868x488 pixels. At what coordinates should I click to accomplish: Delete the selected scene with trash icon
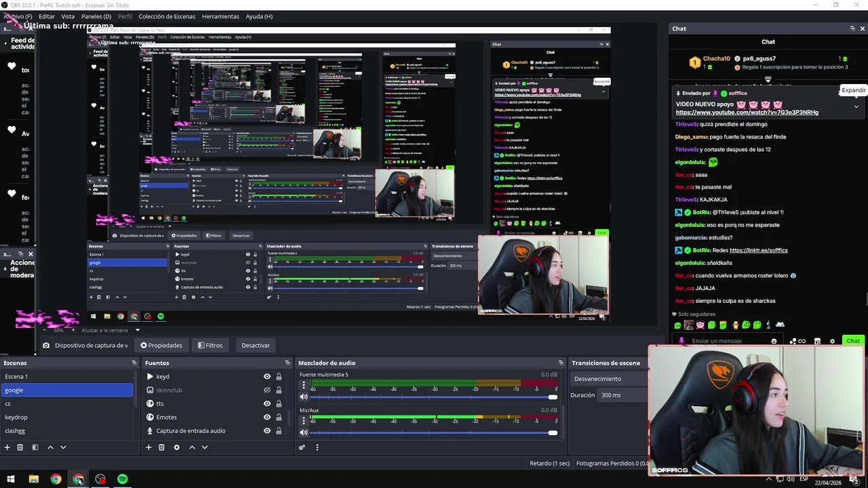pos(20,447)
